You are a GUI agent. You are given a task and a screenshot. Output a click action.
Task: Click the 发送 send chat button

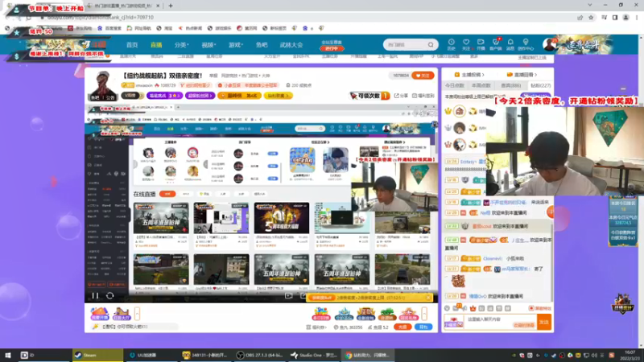point(544,323)
